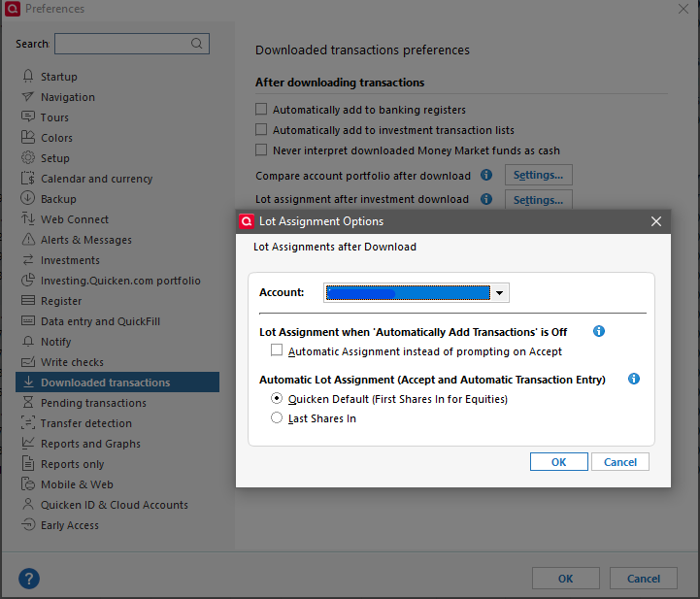Screen dimensions: 700x599
Task: Select Quicken Default First Shares In radio
Action: pyautogui.click(x=277, y=398)
